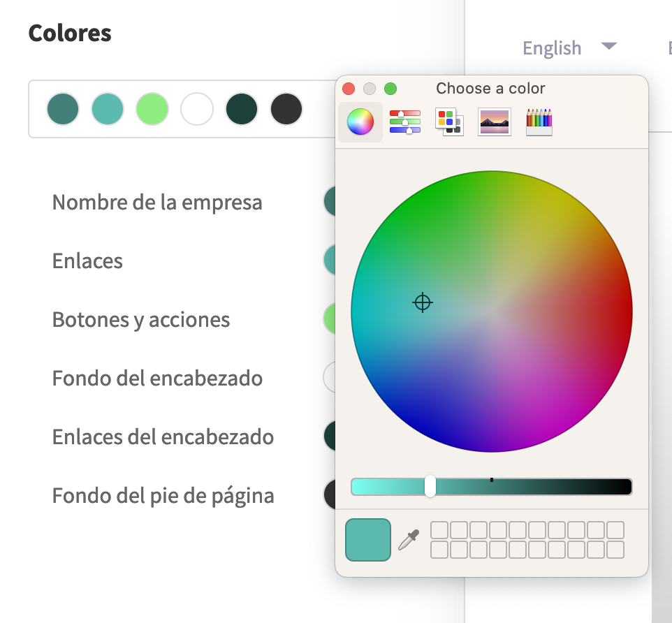Image resolution: width=672 pixels, height=623 pixels.
Task: Open the pencils color picker
Action: coord(539,122)
